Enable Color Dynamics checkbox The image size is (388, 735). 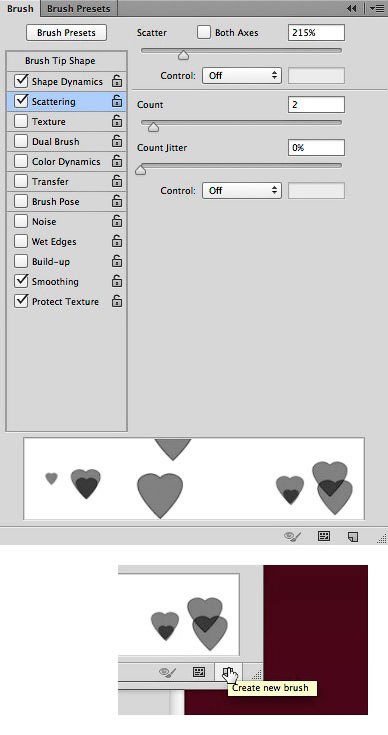(x=21, y=161)
